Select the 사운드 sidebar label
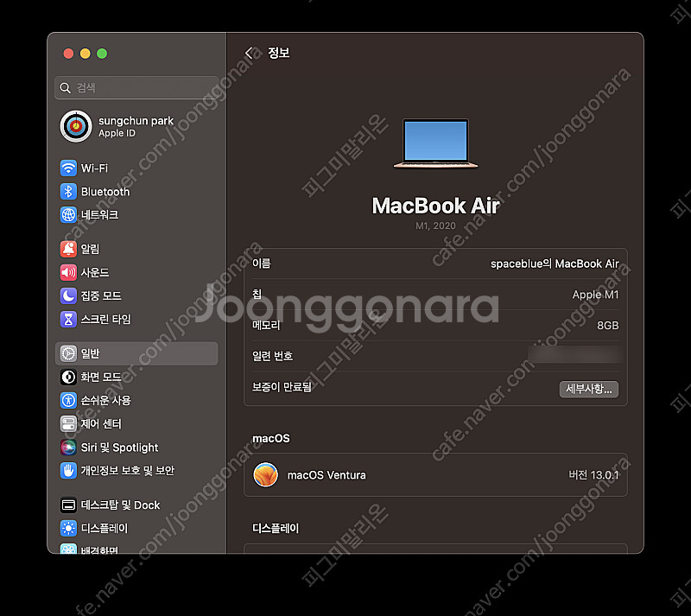The image size is (691, 616). tap(95, 272)
